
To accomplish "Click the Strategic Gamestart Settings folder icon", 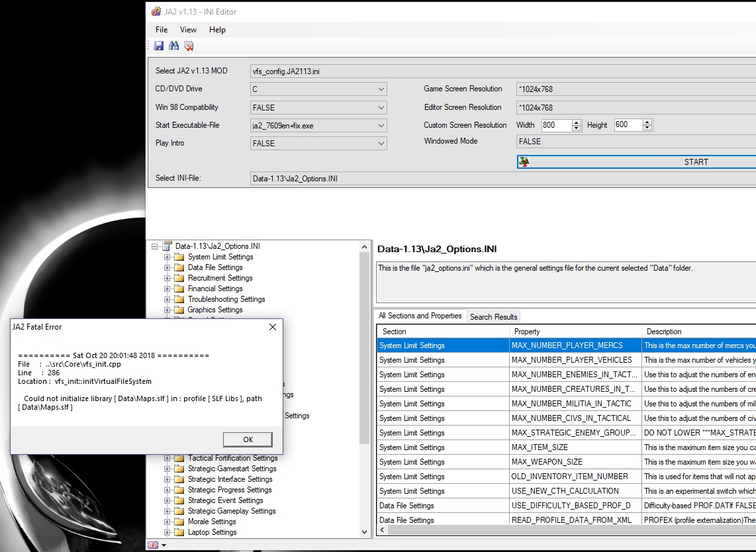I will (179, 469).
